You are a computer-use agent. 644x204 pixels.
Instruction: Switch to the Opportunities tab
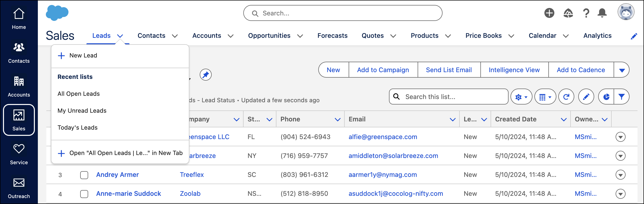pyautogui.click(x=269, y=36)
